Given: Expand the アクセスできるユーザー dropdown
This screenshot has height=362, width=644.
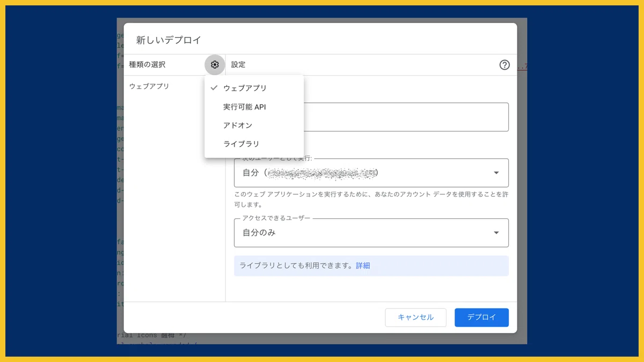Looking at the screenshot, I should point(371,233).
